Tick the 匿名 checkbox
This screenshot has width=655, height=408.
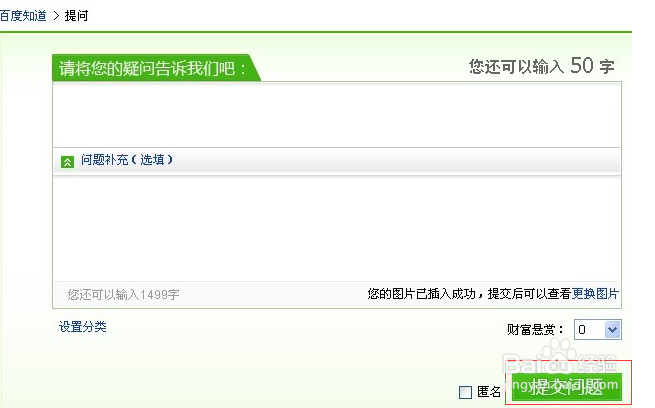click(x=465, y=392)
